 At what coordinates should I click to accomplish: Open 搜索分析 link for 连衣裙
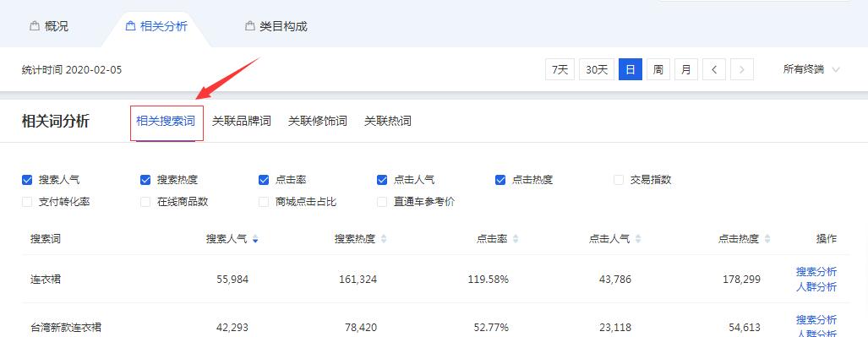[816, 272]
